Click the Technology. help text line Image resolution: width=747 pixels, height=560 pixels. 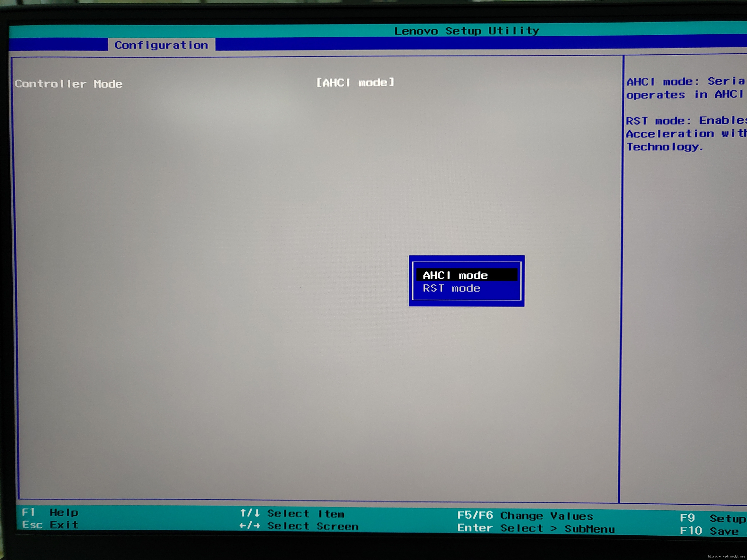[665, 147]
